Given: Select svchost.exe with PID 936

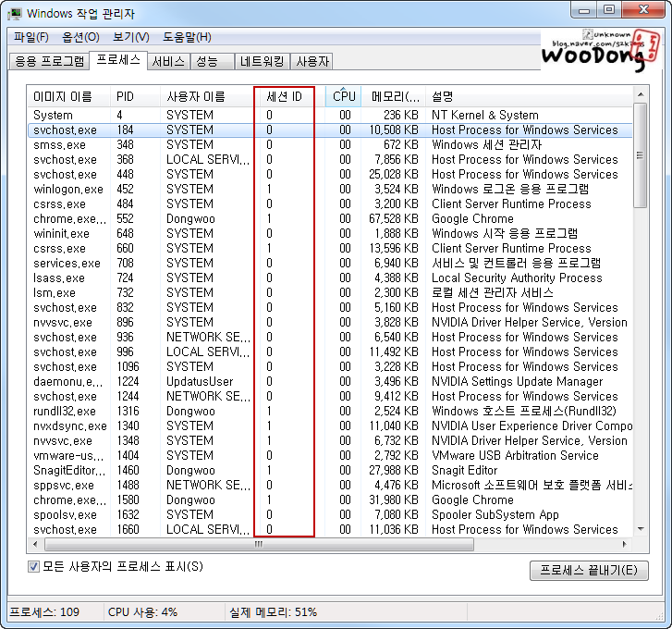Looking at the screenshot, I should tap(330, 337).
